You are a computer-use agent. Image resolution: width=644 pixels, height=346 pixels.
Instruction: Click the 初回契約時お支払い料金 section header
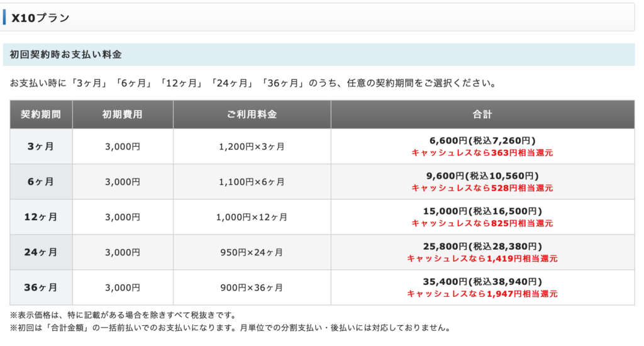319,55
